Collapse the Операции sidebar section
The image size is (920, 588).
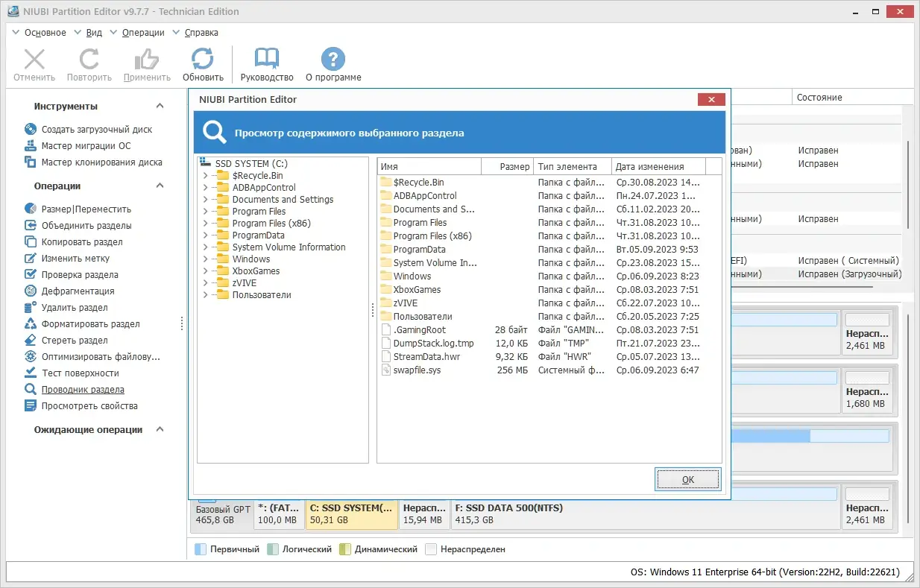pos(160,186)
